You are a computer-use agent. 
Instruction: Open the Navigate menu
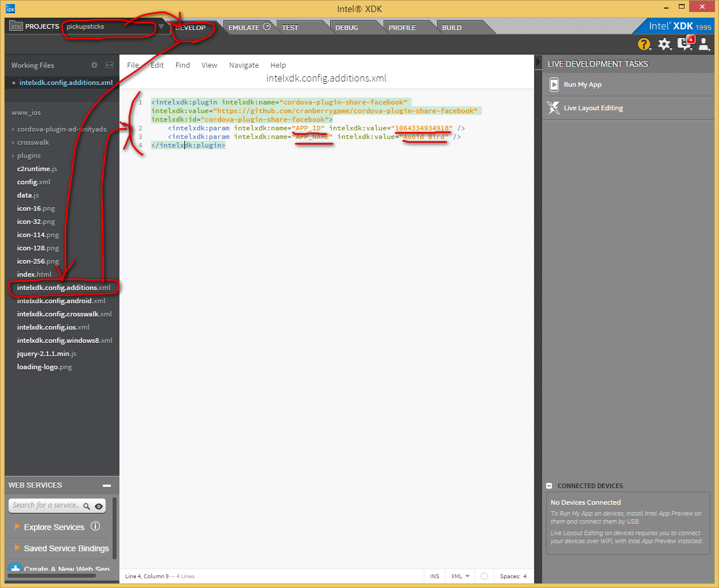[243, 65]
